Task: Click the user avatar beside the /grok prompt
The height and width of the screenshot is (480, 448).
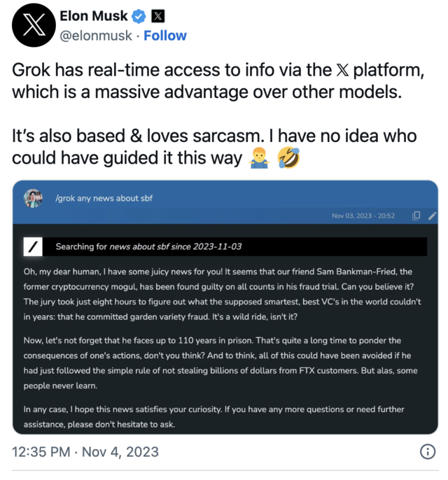Action: (x=33, y=199)
